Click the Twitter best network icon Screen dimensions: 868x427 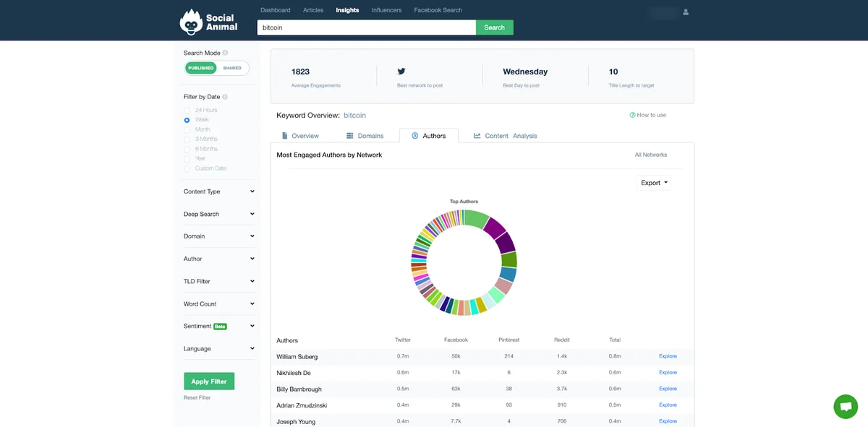[x=401, y=72]
